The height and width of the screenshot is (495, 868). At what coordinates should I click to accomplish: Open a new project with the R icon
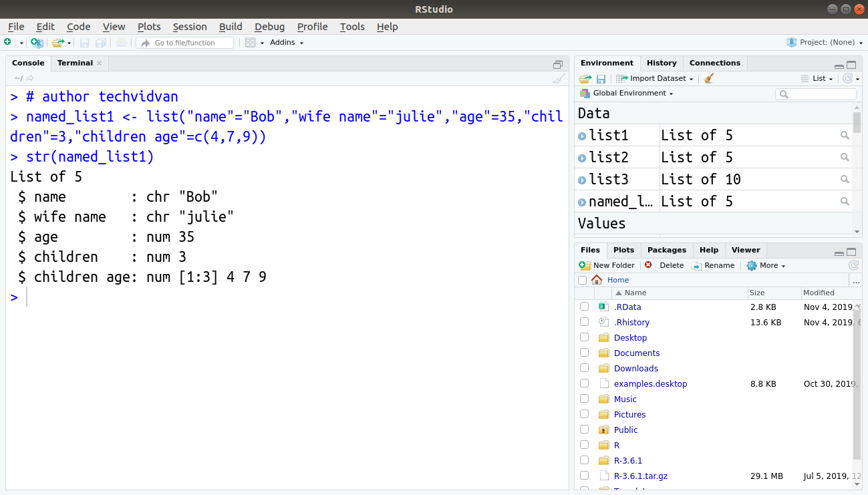(x=37, y=42)
